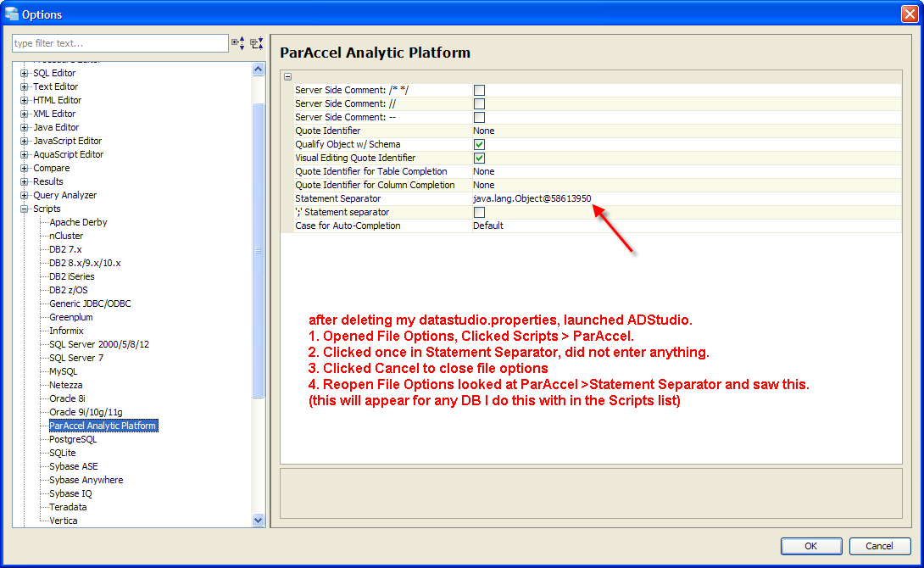Viewport: 924px width, 568px height.
Task: Select DB2 8.x/9.x/10.x script options
Action: [85, 263]
